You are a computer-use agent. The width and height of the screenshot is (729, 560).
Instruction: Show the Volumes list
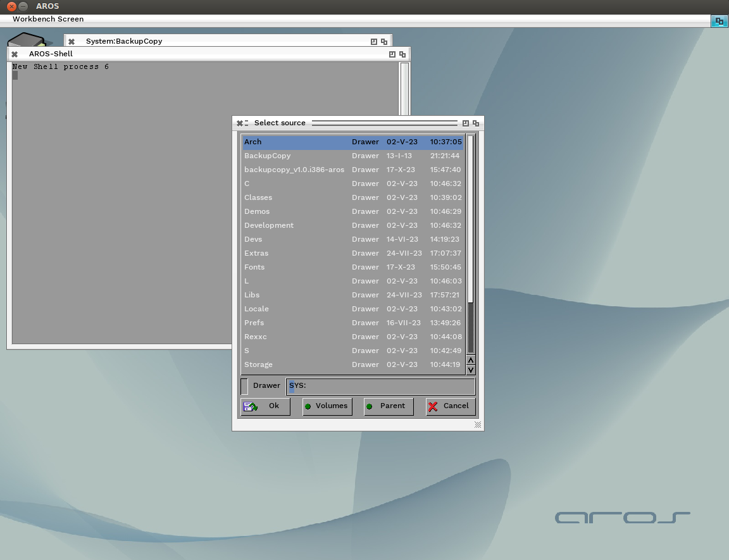coord(327,406)
